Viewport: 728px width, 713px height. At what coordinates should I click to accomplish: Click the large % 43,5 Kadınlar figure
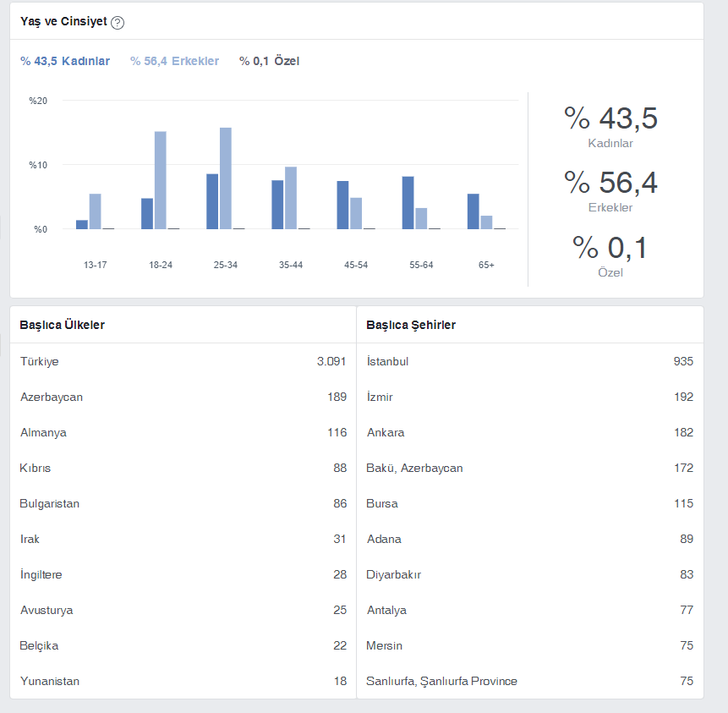(x=610, y=125)
